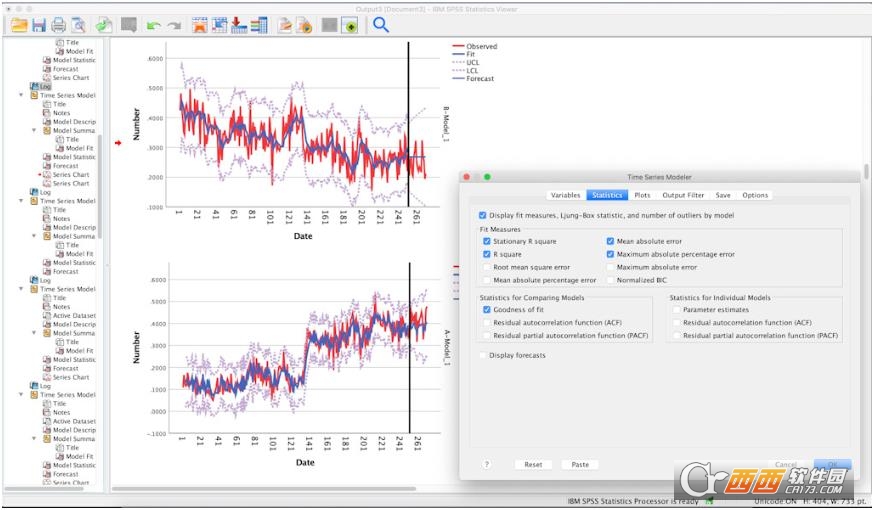The height and width of the screenshot is (510, 874).
Task: Click the Go to Data toolbar icon
Action: click(x=200, y=25)
